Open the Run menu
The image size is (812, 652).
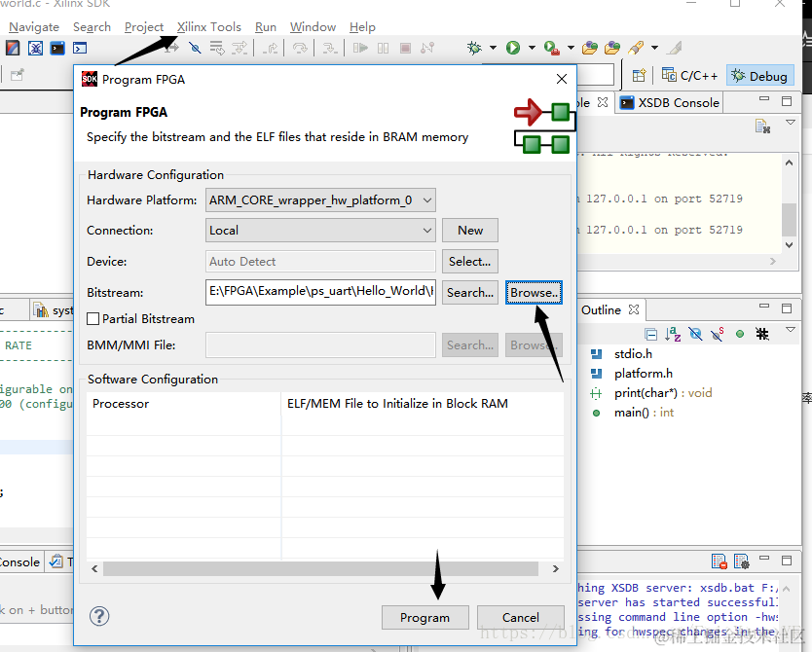pos(266,27)
